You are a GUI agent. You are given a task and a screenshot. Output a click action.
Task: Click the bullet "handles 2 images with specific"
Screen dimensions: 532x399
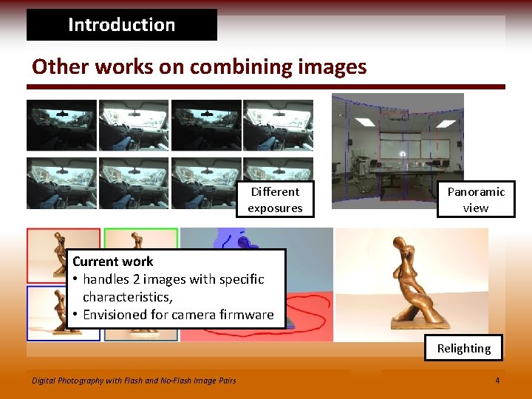[x=174, y=279]
